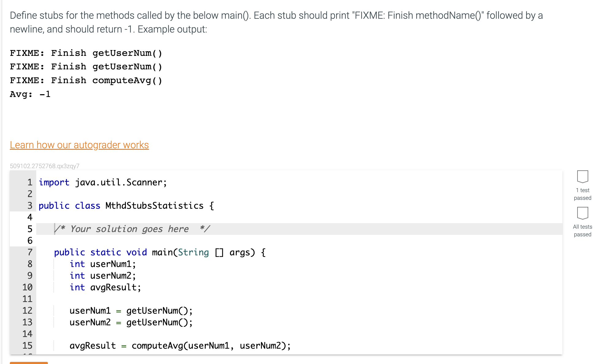Click the userNum2 declaration on line 9
The height and width of the screenshot is (364, 595).
[103, 275]
